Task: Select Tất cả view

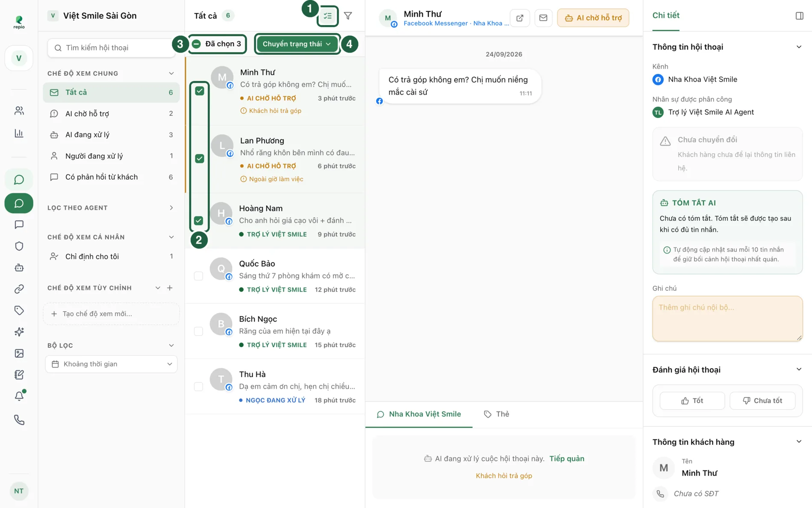Action: 111,92
